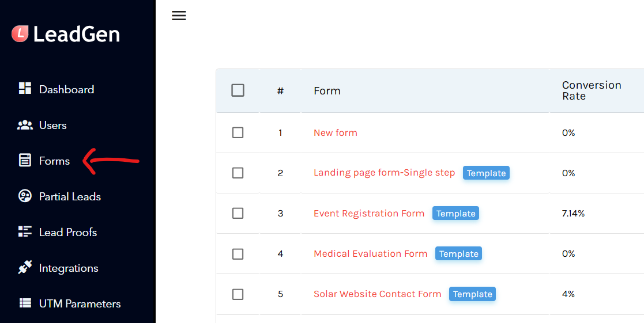
Task: Click the Dashboard grid icon
Action: [25, 89]
